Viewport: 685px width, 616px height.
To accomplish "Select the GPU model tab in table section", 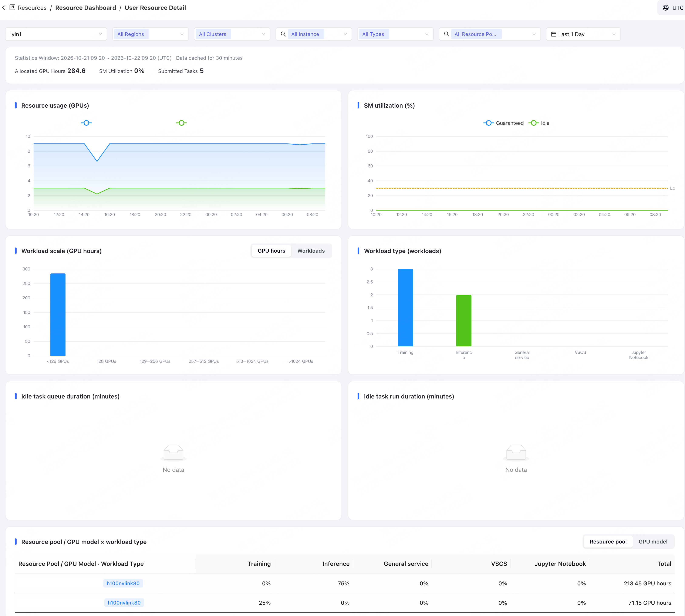I will [653, 542].
